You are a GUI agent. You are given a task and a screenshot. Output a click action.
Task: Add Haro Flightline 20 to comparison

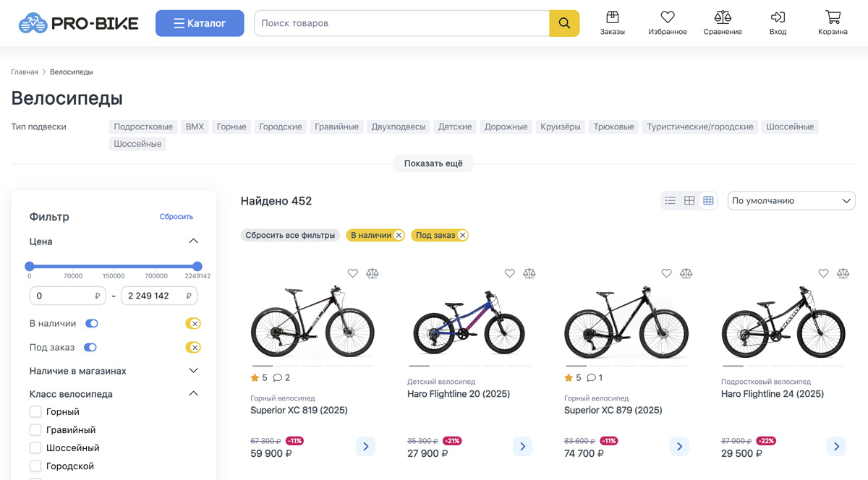pyautogui.click(x=529, y=273)
